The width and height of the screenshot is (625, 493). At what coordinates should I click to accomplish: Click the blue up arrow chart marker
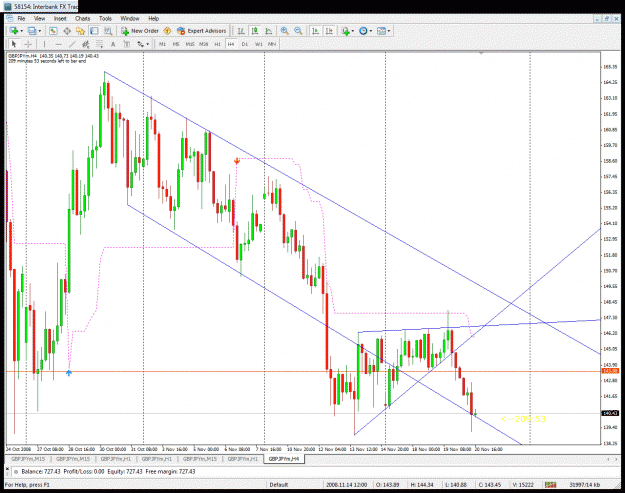tap(69, 373)
